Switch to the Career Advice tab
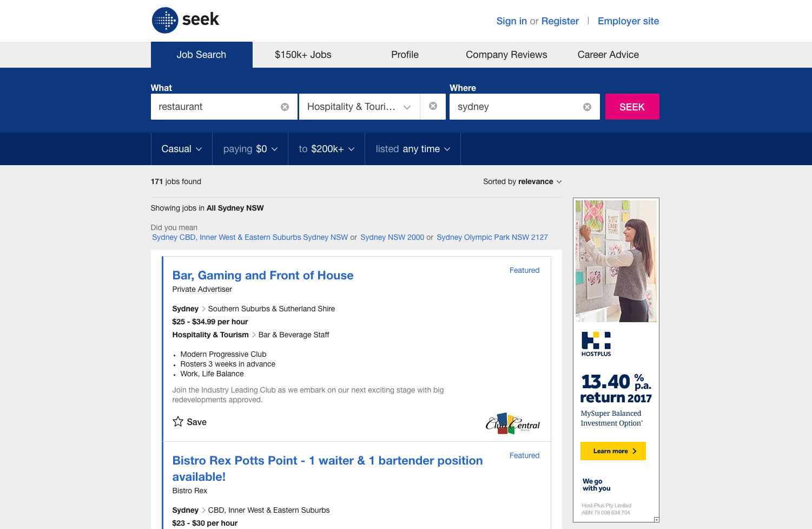 (x=608, y=55)
